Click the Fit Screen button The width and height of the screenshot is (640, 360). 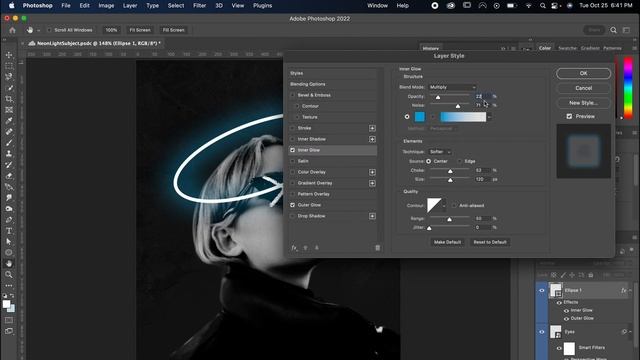(140, 30)
